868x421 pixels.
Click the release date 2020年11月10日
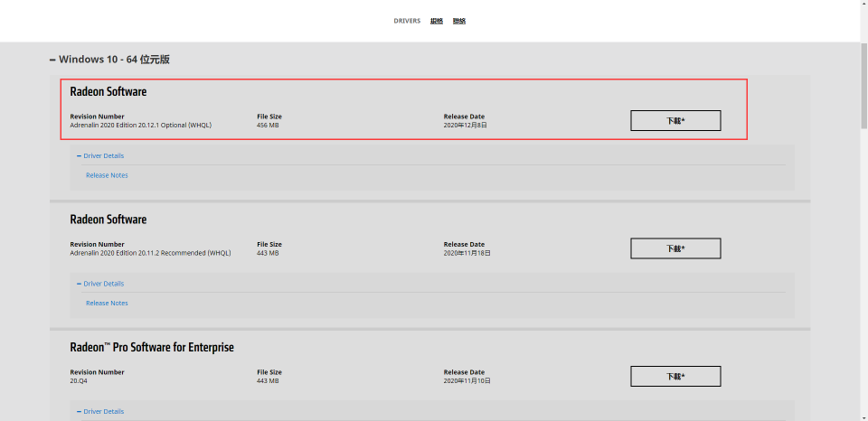[x=467, y=381]
